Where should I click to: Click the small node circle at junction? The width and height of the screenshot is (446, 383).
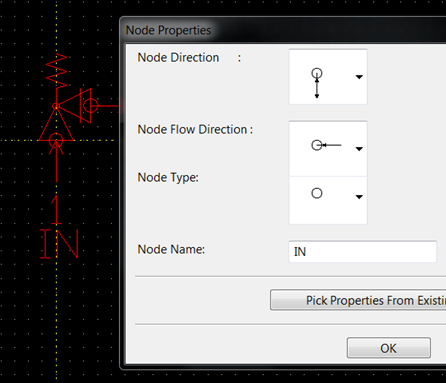(56, 106)
